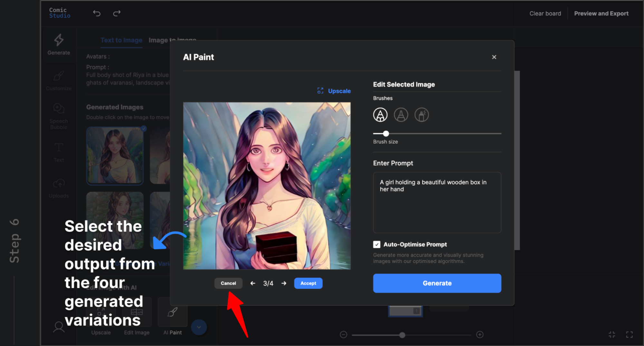Open the Speech Bubble panel
Image resolution: width=644 pixels, height=346 pixels.
click(59, 116)
